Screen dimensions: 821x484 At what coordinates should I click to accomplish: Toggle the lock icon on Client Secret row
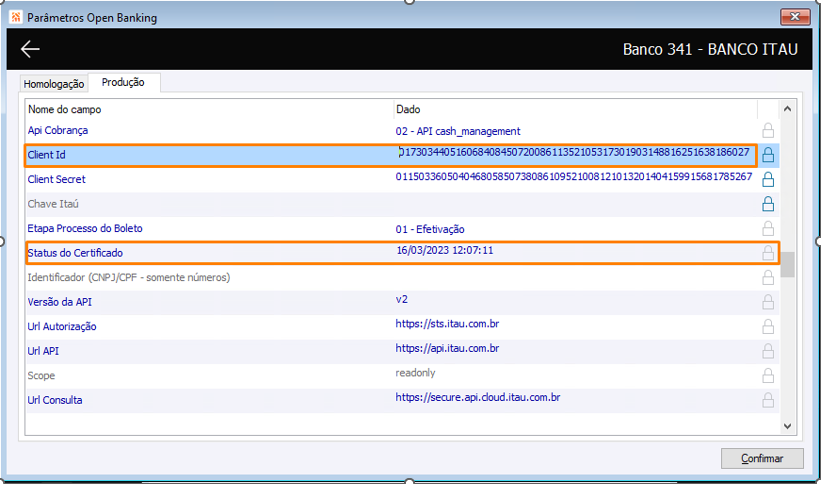[x=768, y=179]
